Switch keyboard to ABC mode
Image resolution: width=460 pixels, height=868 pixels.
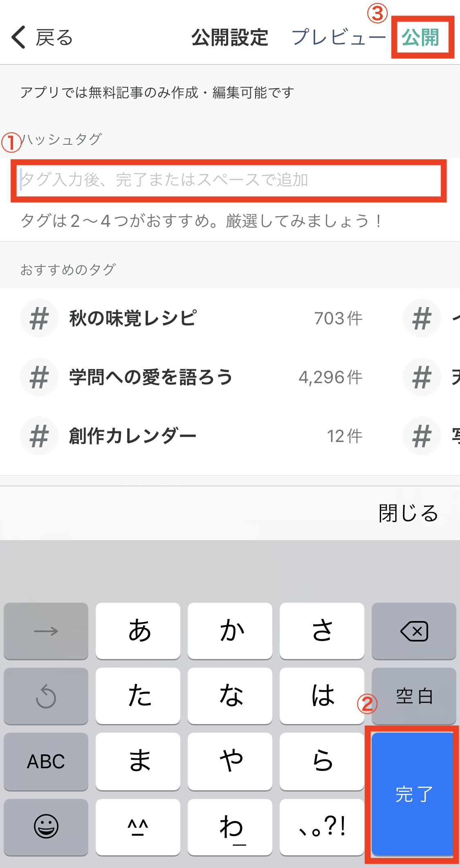tap(46, 761)
